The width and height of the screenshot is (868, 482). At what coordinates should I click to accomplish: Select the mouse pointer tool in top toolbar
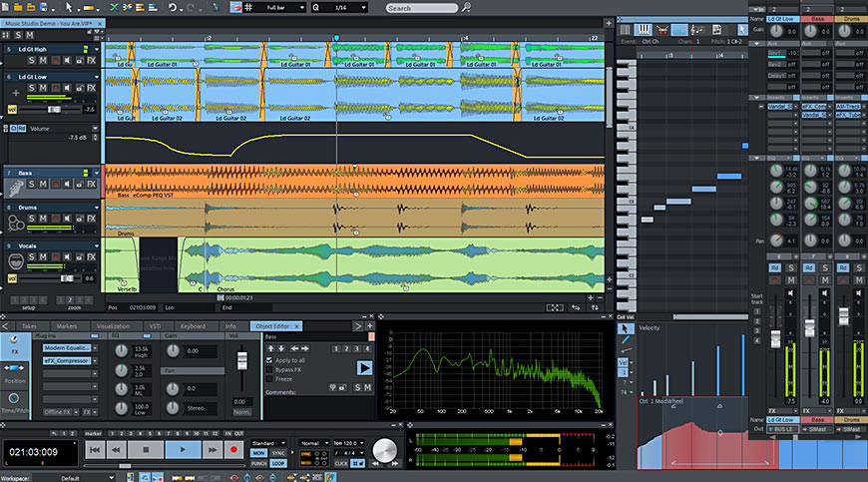tap(69, 7)
